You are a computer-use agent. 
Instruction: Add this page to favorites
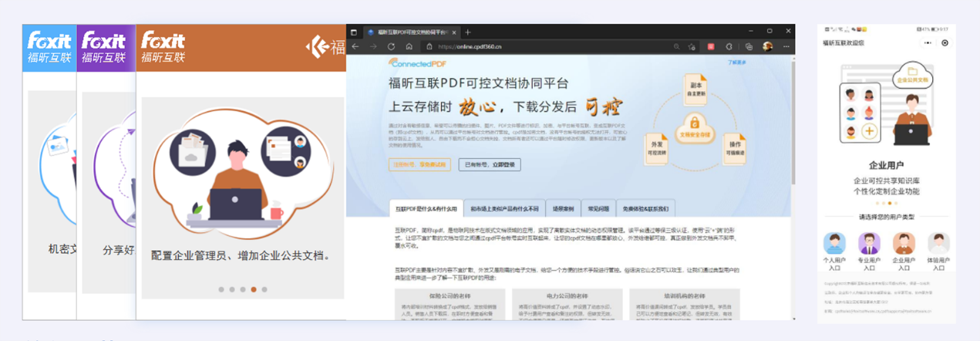pyautogui.click(x=693, y=46)
